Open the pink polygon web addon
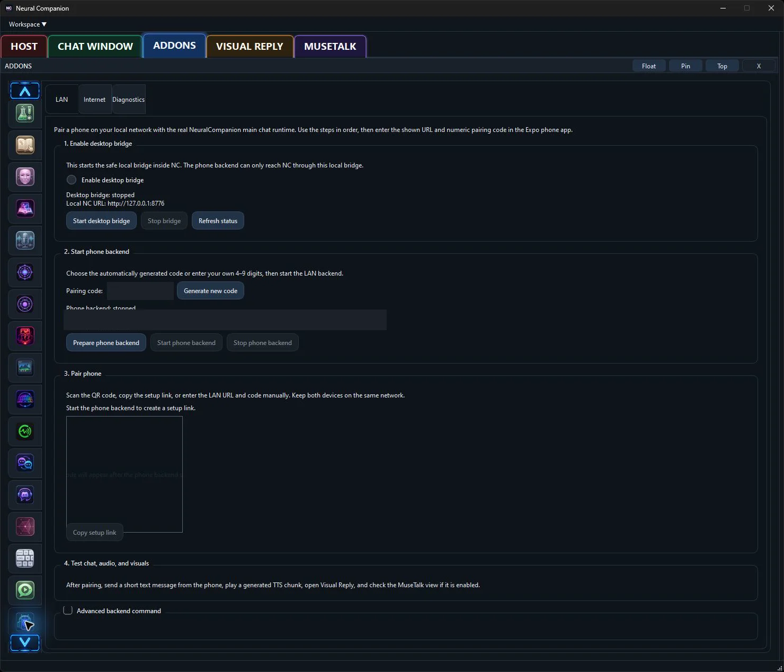 point(25,526)
